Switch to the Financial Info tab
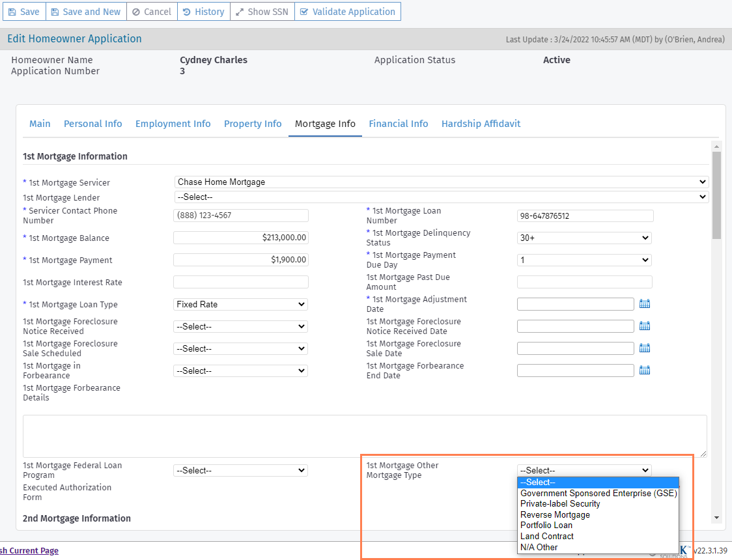Viewport: 732px width, 560px height. 399,124
